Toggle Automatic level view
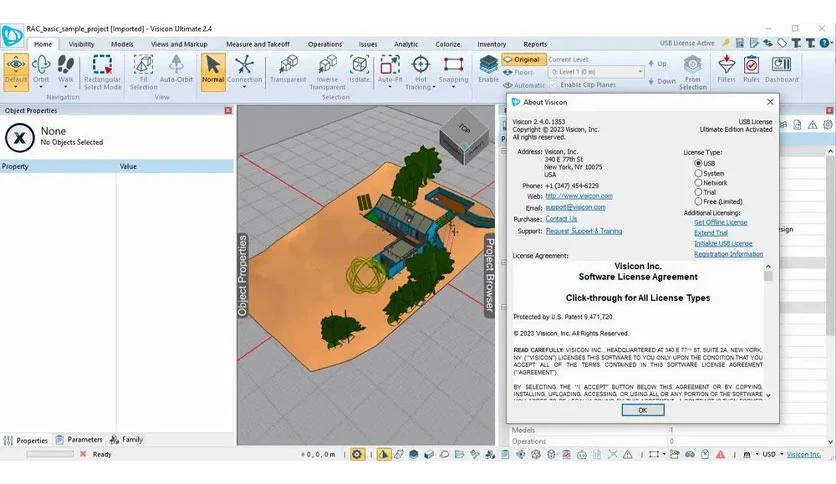Viewport: 836px width, 484px height. click(x=524, y=85)
